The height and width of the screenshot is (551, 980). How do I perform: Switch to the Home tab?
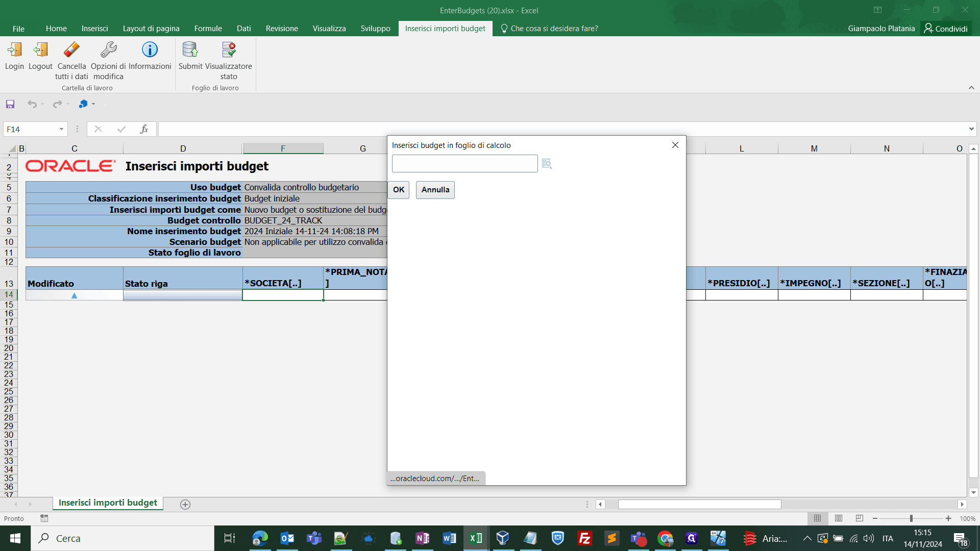(x=56, y=29)
